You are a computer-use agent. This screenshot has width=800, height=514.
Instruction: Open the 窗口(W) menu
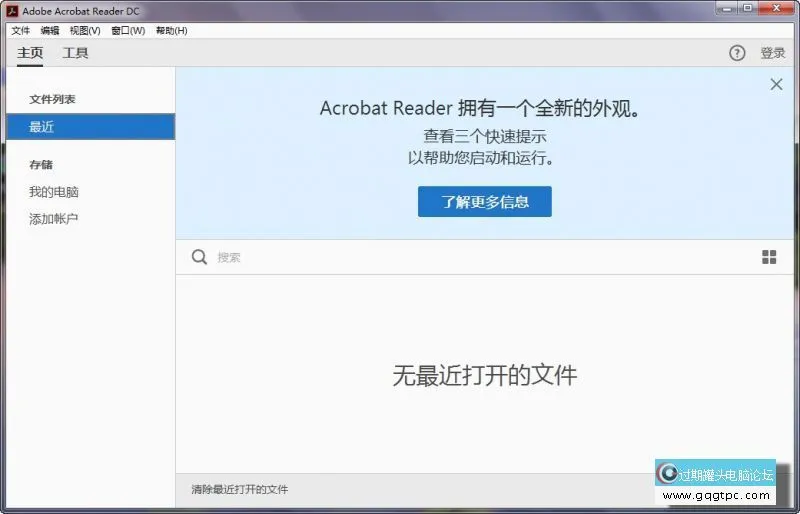pos(128,31)
